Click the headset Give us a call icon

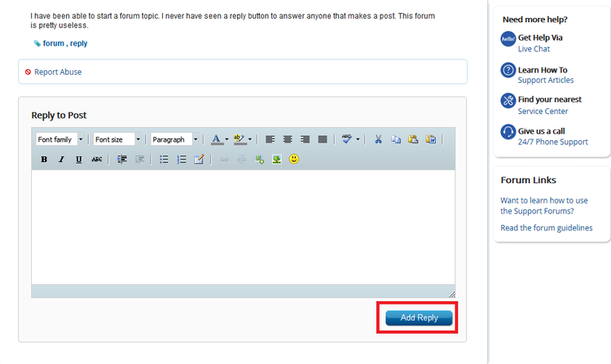coord(508,132)
